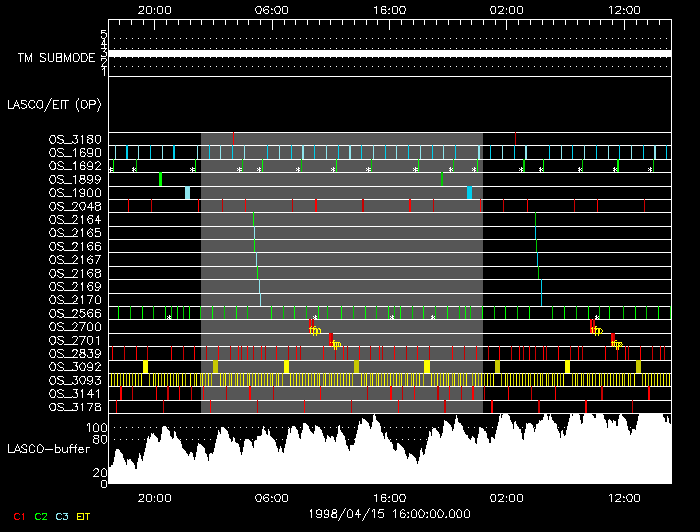Click the second yellow block in OS_3092
700x532 pixels.
click(216, 367)
